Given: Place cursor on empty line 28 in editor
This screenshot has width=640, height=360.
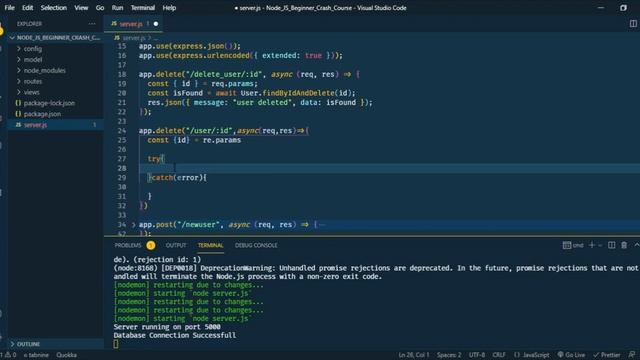Looking at the screenshot, I should click(x=389, y=168).
